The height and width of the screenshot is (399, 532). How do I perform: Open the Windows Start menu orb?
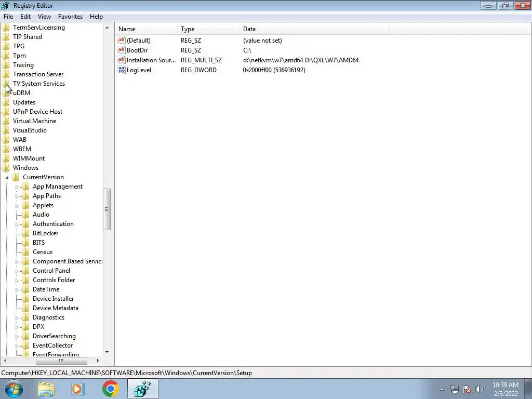click(x=14, y=389)
